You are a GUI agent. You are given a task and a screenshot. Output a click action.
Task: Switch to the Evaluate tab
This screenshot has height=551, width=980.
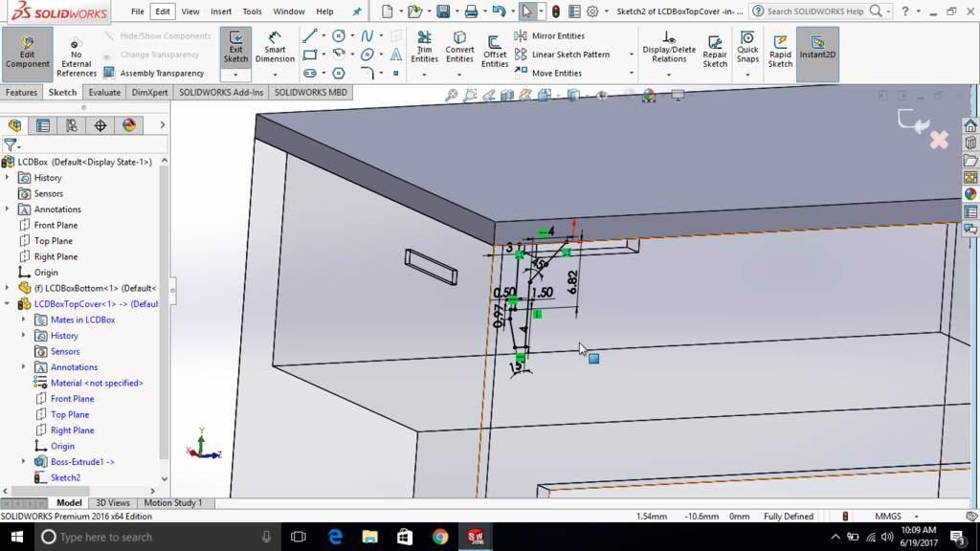[x=104, y=93]
